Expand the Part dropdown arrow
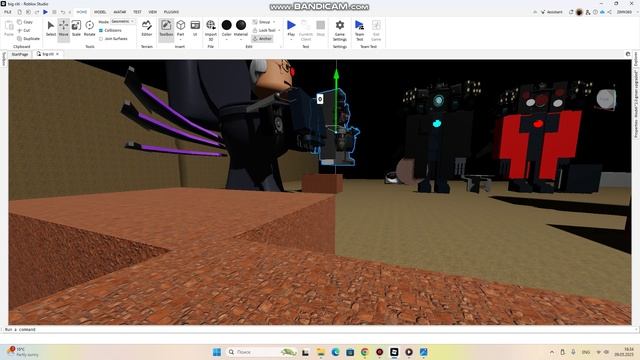The image size is (640, 360). 180,40
